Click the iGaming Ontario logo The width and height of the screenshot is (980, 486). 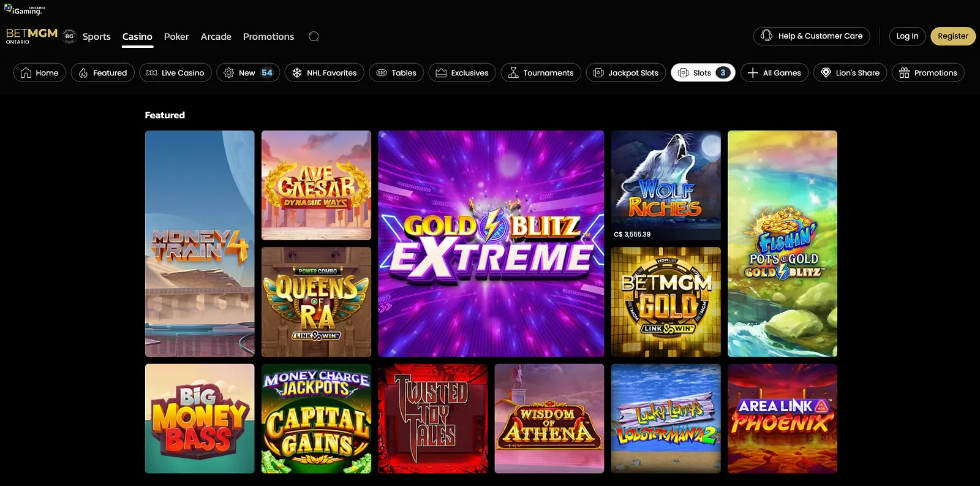(x=24, y=10)
